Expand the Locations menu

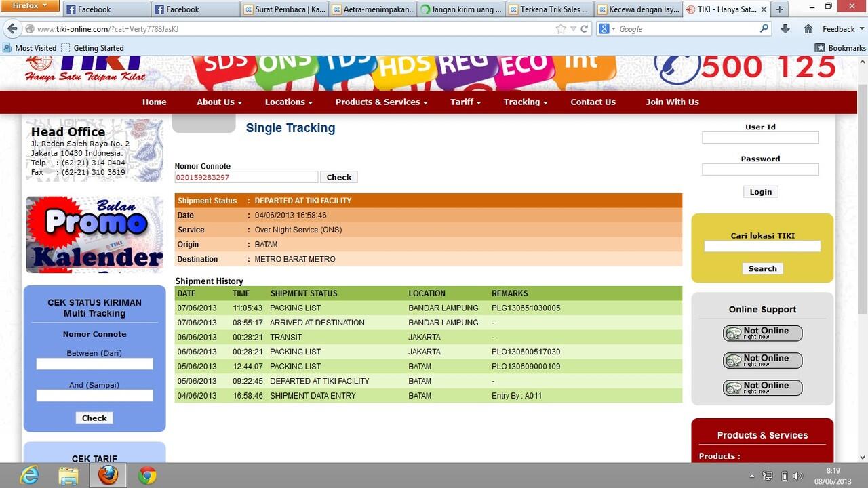289,102
